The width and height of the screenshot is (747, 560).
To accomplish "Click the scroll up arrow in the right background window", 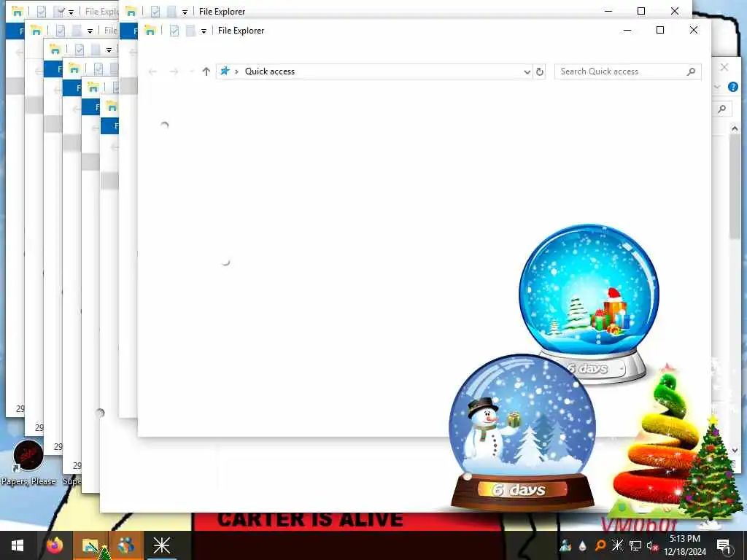I will 735,128.
